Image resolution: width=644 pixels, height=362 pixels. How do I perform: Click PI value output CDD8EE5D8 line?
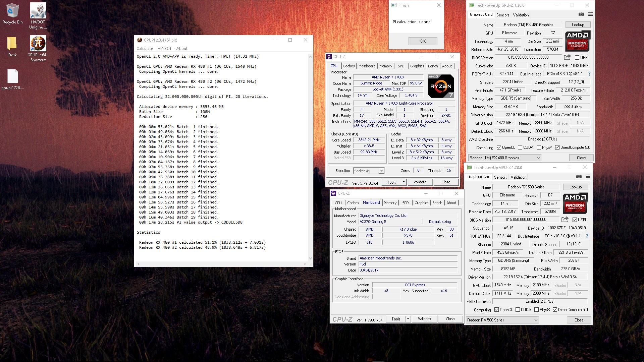tap(191, 222)
